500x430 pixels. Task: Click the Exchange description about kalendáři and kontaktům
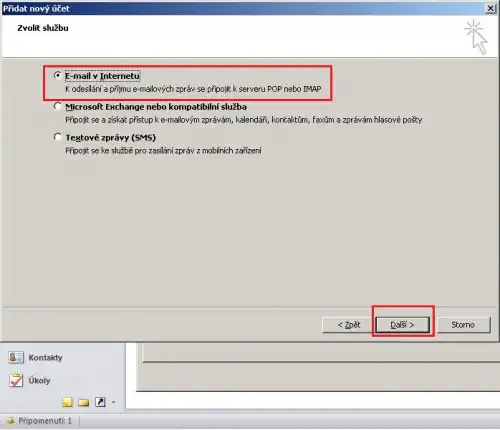click(x=244, y=120)
